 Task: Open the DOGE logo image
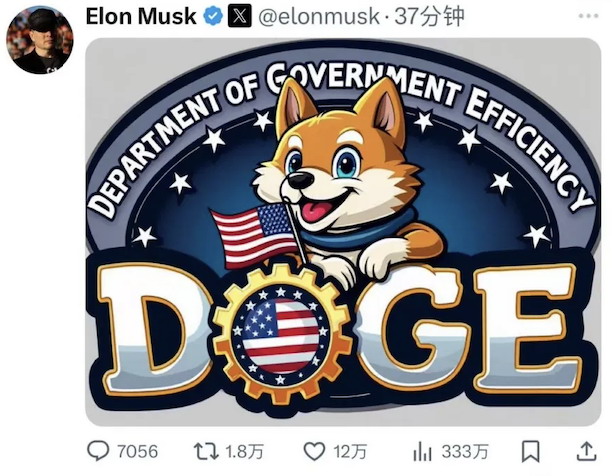click(343, 232)
